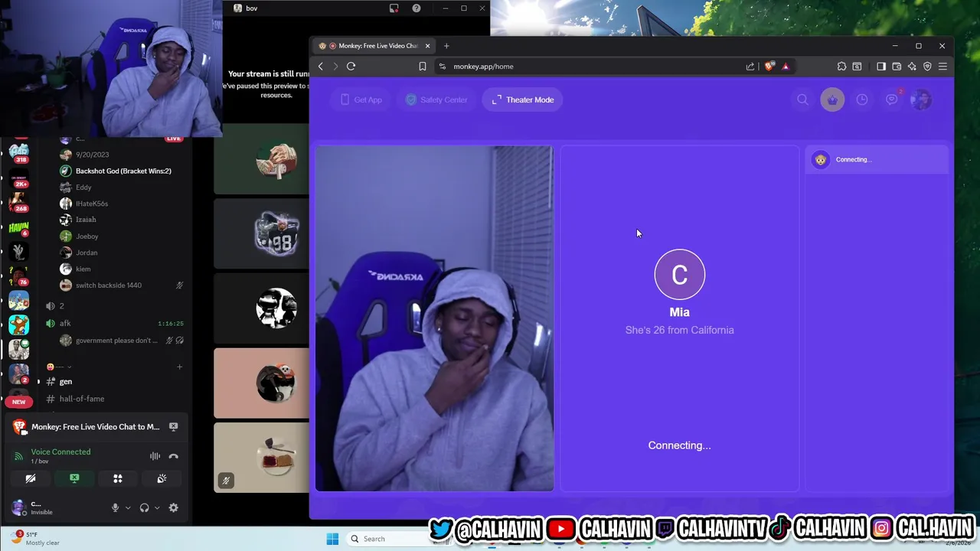The width and height of the screenshot is (980, 551).
Task: Toggle Theater Mode
Action: [523, 99]
